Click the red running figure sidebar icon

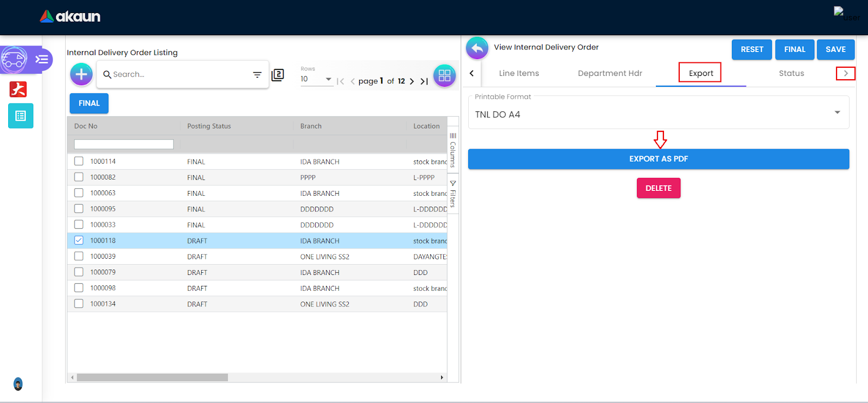click(18, 89)
